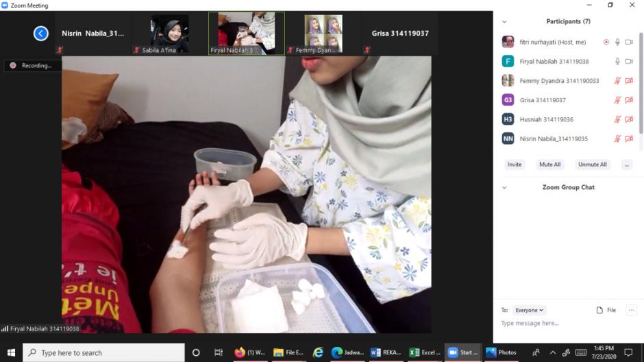The width and height of the screenshot is (644, 362).
Task: Collapse the Zoom Group Chat chevron
Action: (x=505, y=187)
